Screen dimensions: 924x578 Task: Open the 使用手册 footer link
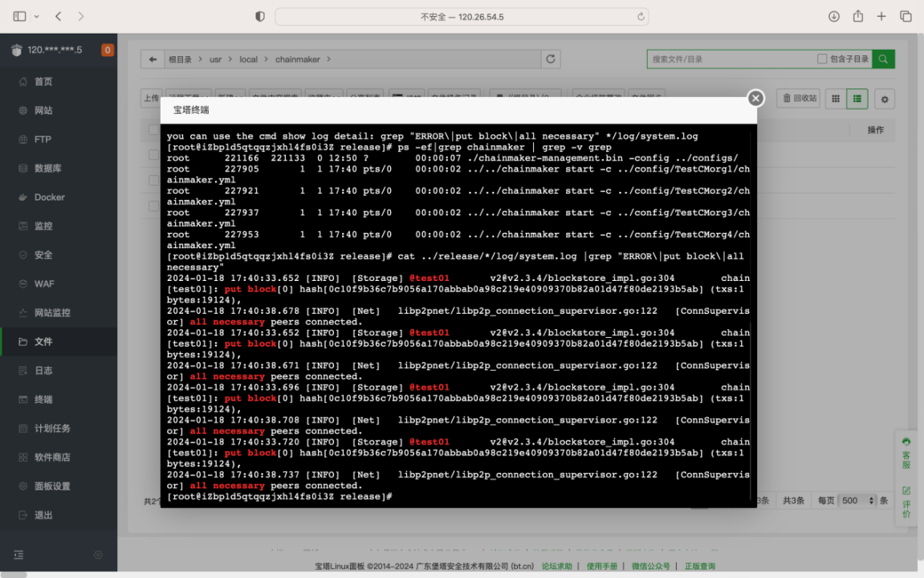coord(601,566)
